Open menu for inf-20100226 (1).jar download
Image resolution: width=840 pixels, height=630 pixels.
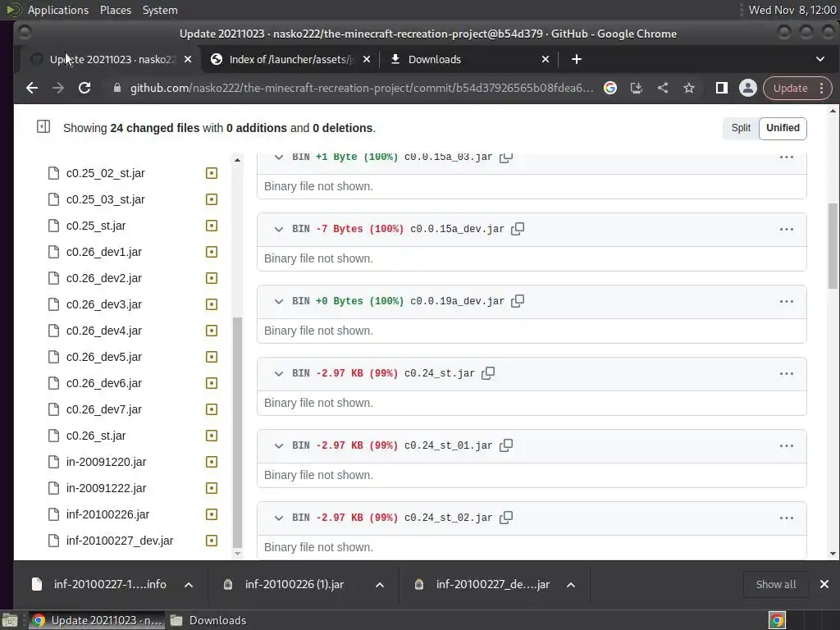tap(380, 584)
